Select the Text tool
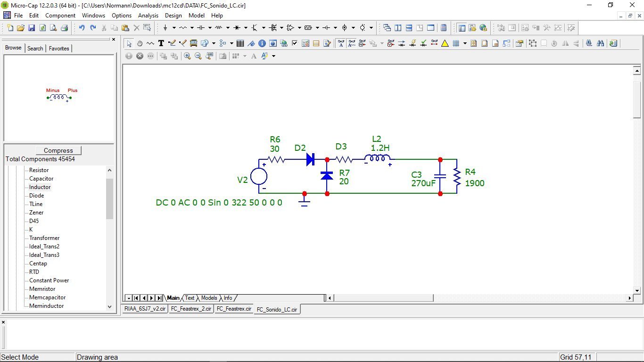Screen dimensions: 644x362 [161, 43]
